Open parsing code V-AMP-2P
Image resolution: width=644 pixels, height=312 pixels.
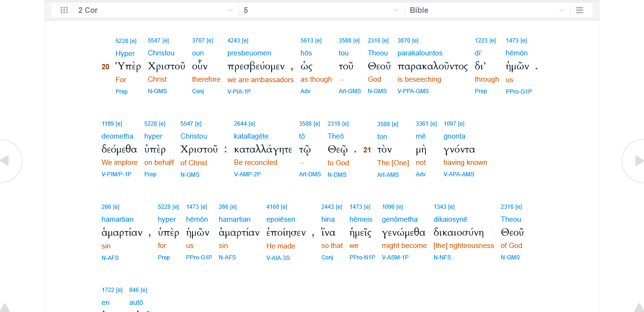pos(247,174)
